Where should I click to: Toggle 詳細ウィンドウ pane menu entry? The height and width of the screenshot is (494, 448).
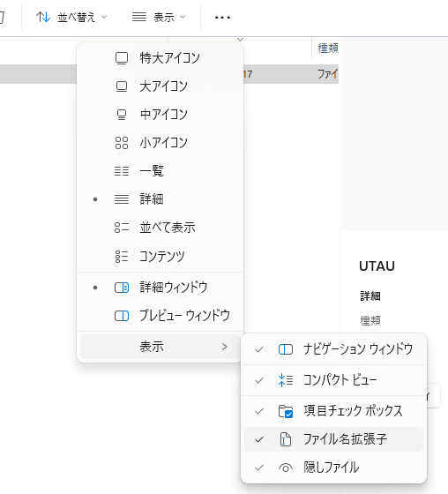[160, 288]
